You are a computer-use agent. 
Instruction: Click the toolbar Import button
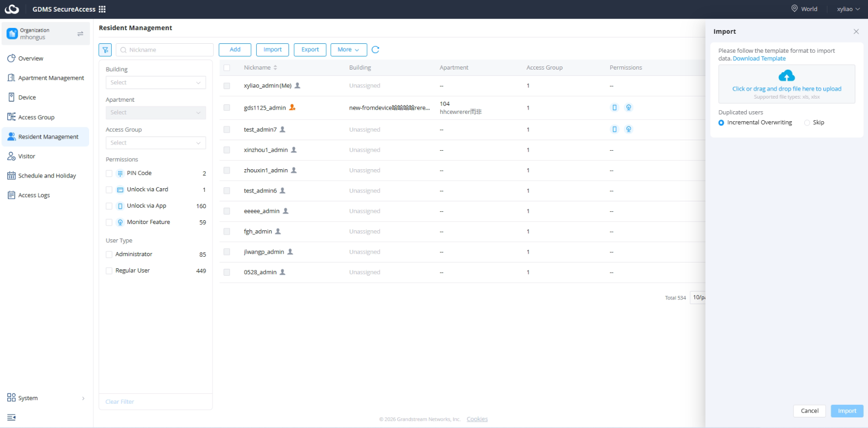coord(273,50)
